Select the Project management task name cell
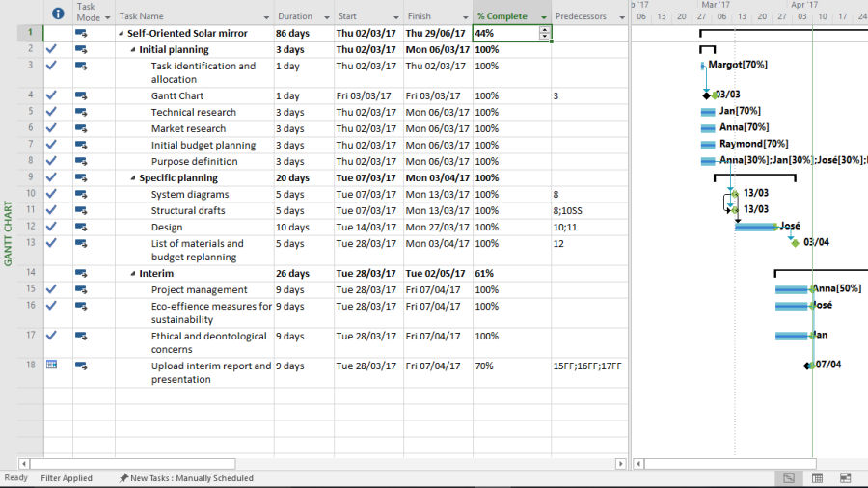Screen dimensions: 868x488 tap(199, 289)
